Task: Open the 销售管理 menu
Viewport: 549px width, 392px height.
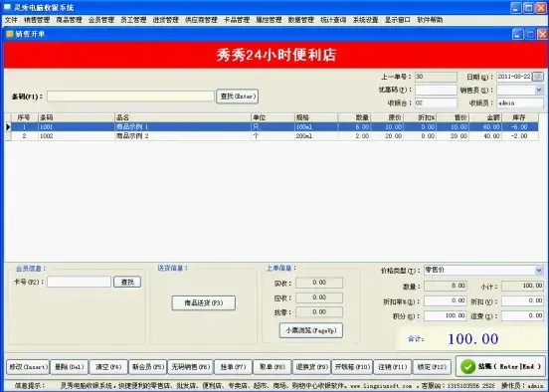Action: pos(37,20)
